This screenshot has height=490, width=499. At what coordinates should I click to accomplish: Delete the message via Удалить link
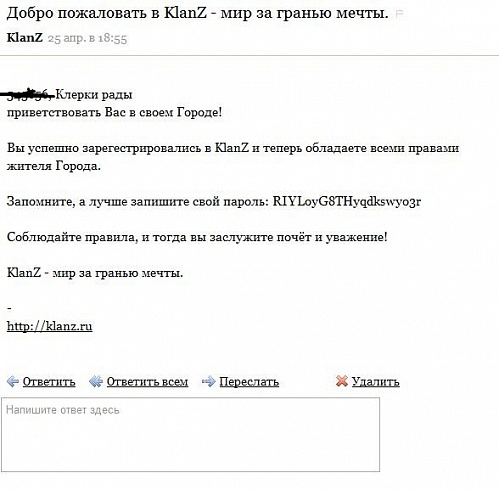click(376, 382)
